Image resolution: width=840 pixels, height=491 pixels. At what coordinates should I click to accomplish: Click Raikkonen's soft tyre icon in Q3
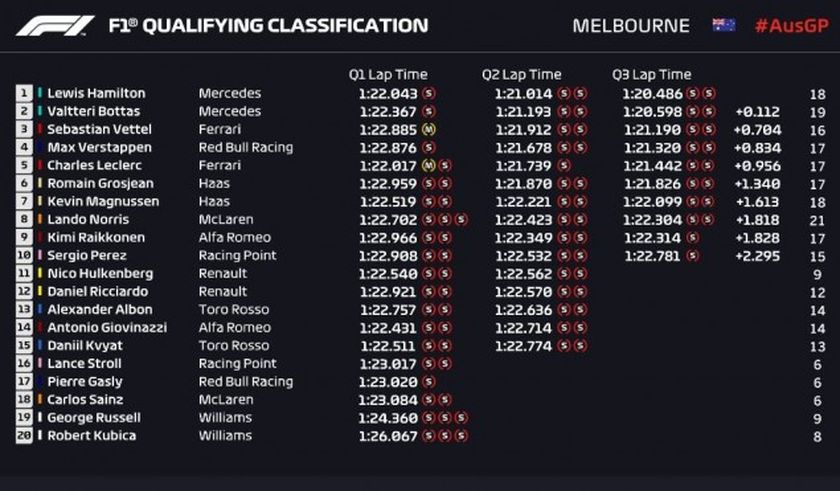click(692, 238)
